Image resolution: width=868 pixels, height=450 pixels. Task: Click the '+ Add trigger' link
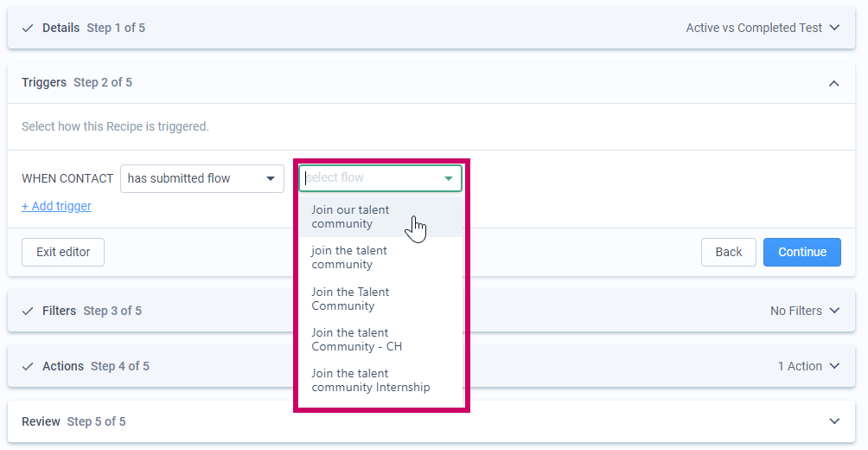tap(56, 206)
